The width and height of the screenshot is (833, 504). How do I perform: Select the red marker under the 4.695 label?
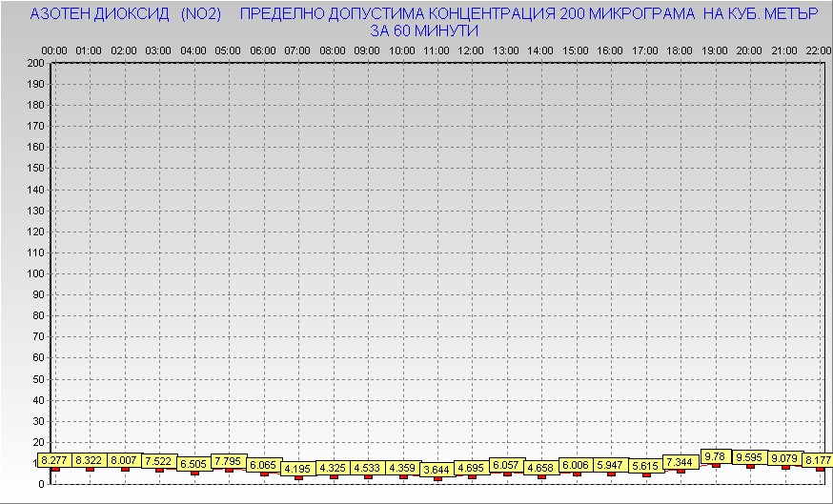click(x=472, y=476)
